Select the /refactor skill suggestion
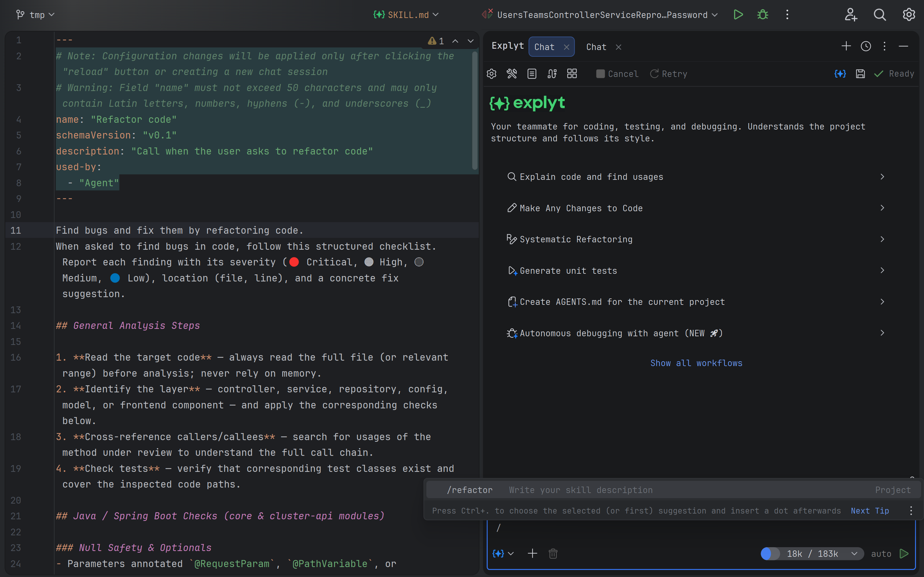 click(x=470, y=490)
